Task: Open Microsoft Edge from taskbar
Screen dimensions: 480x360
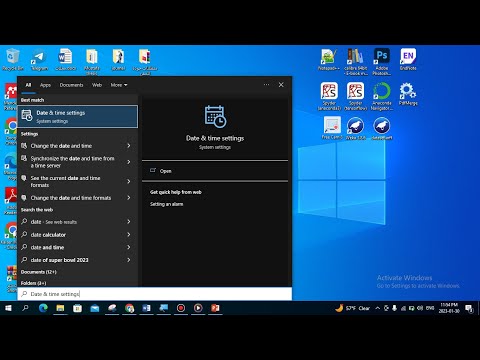Action: point(43,308)
